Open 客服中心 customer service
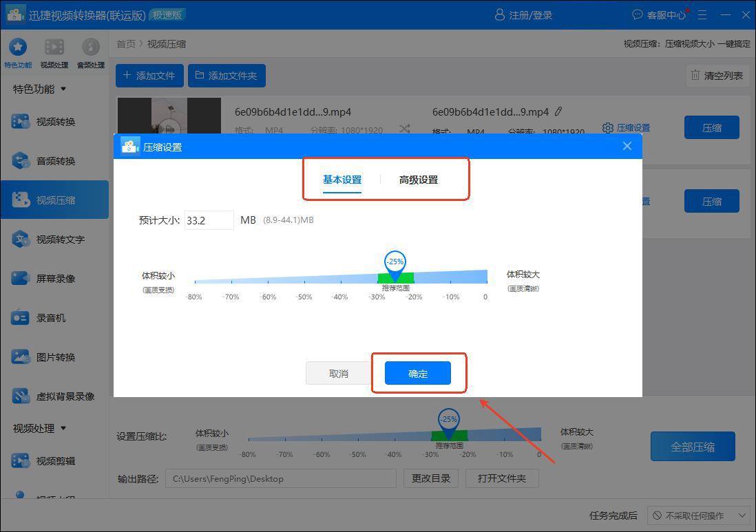This screenshot has width=756, height=532. pos(660,14)
